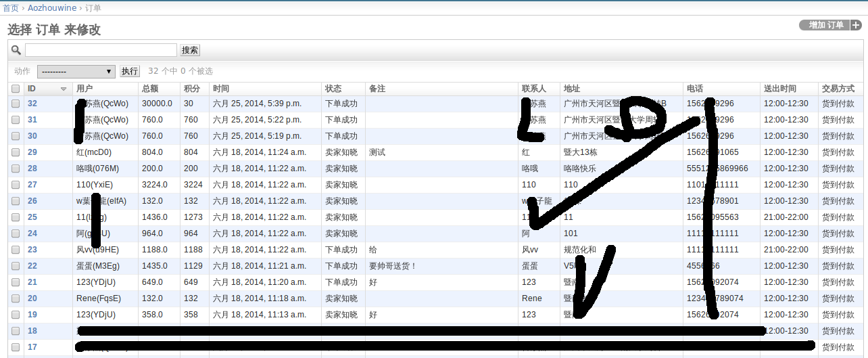Click the plus icon on Add Order button
This screenshot has height=358, width=868.
point(856,25)
